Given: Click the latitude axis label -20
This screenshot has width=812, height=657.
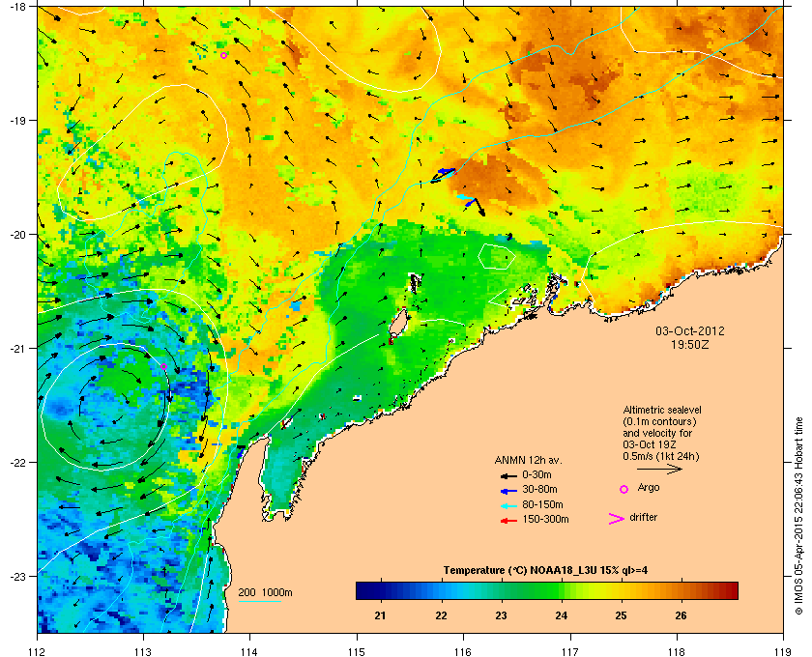Looking at the screenshot, I should pos(18,235).
